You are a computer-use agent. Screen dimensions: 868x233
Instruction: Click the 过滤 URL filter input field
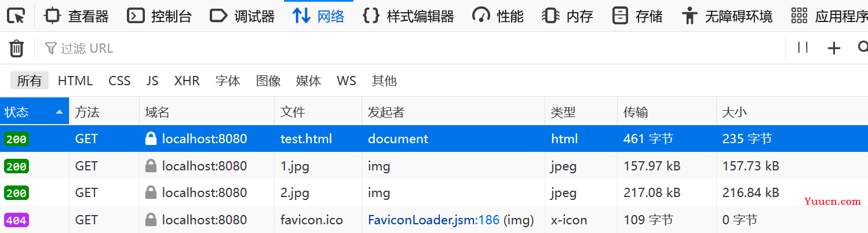click(x=406, y=48)
